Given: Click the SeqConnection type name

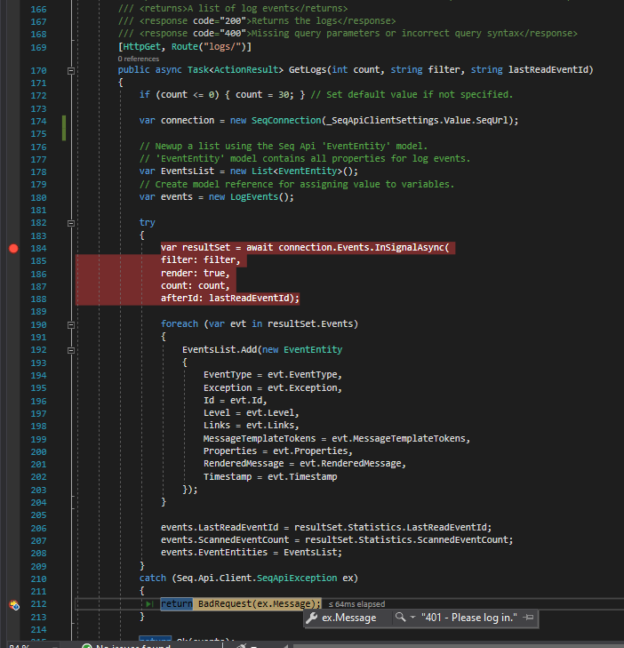Looking at the screenshot, I should 286,120.
